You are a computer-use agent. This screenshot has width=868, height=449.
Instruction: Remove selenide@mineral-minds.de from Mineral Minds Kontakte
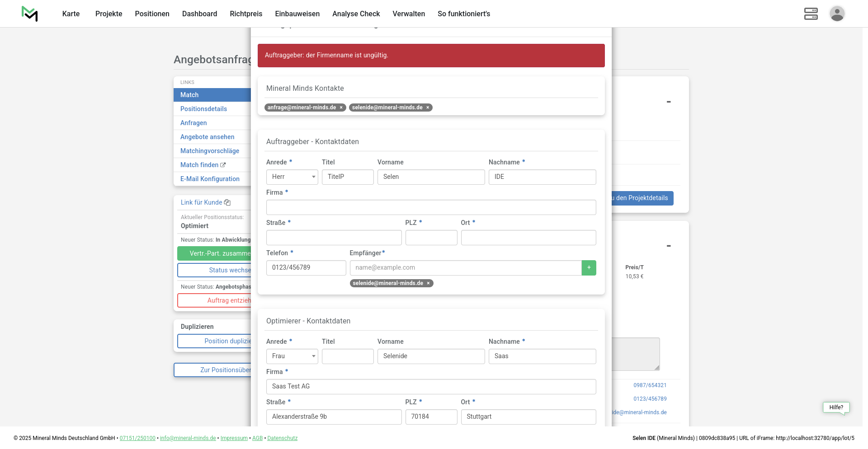(428, 108)
